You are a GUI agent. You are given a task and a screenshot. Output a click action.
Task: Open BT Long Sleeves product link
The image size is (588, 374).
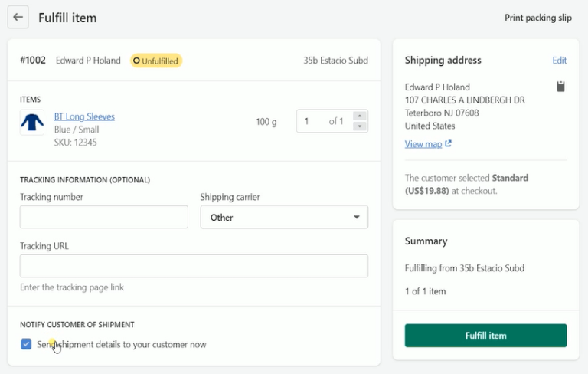tap(84, 117)
